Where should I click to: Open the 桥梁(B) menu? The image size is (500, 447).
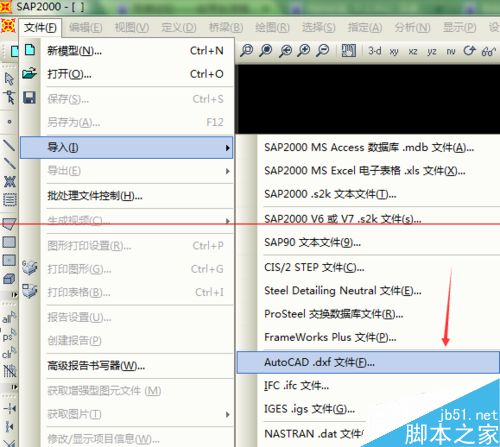226,27
